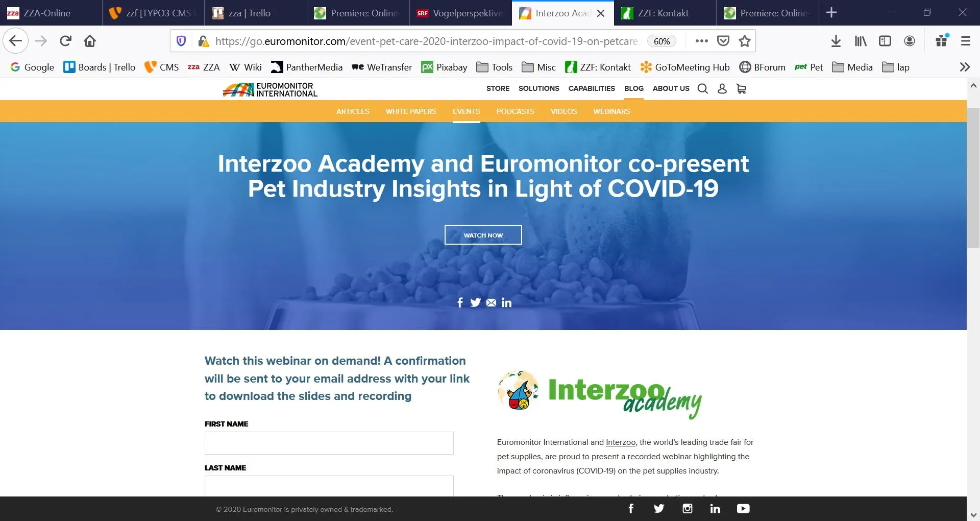Select the WEBINARS navigation item
The width and height of the screenshot is (980, 521).
click(x=611, y=111)
